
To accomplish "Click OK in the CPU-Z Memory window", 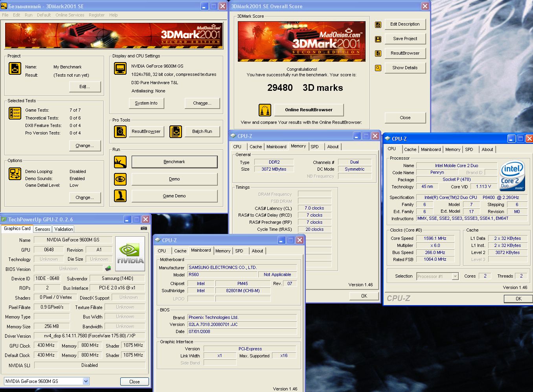I will [364, 296].
